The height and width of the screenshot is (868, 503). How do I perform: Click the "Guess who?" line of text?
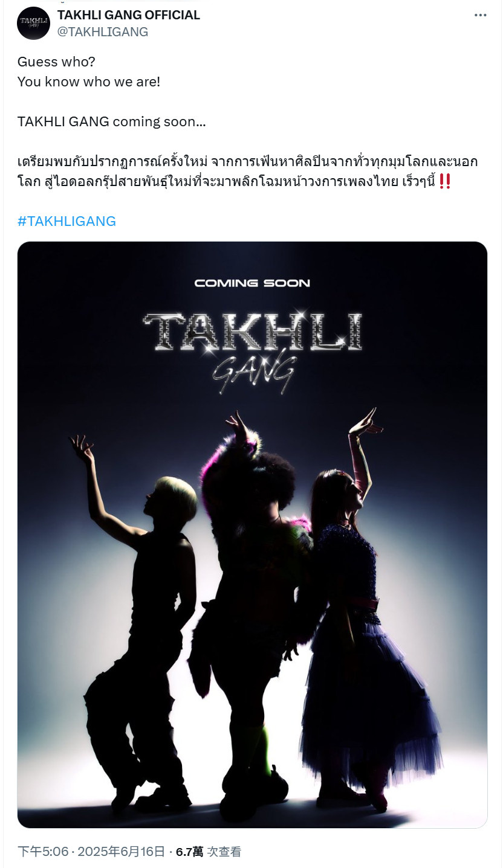tap(56, 62)
